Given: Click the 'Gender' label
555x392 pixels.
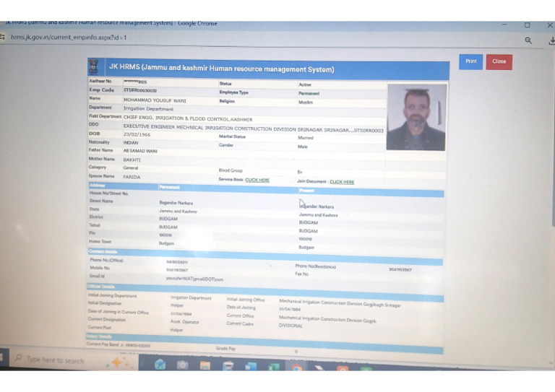Looking at the screenshot, I should coord(226,145).
